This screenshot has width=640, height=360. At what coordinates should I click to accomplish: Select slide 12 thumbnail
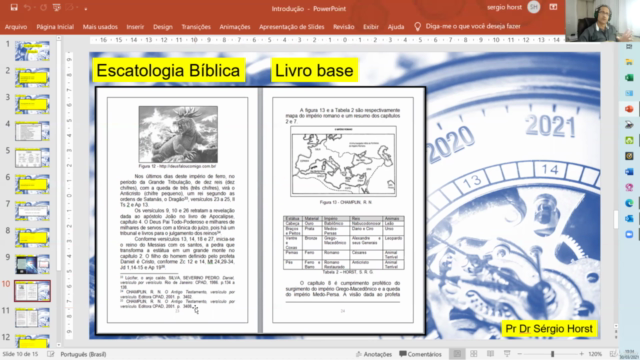pos(32,342)
